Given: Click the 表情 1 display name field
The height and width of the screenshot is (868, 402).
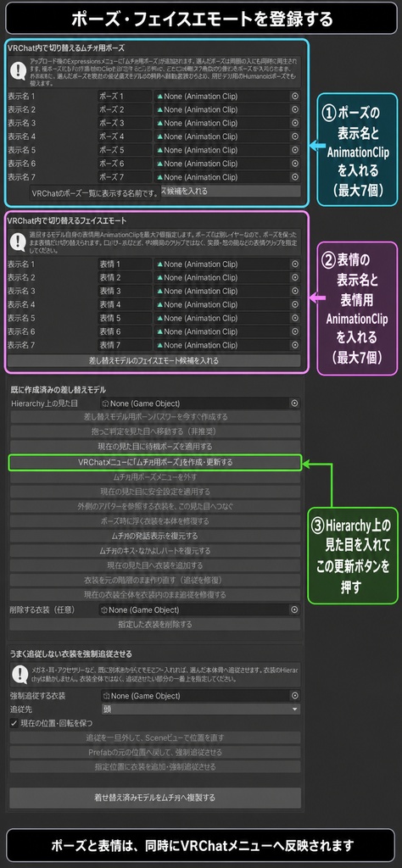Looking at the screenshot, I should 125,264.
